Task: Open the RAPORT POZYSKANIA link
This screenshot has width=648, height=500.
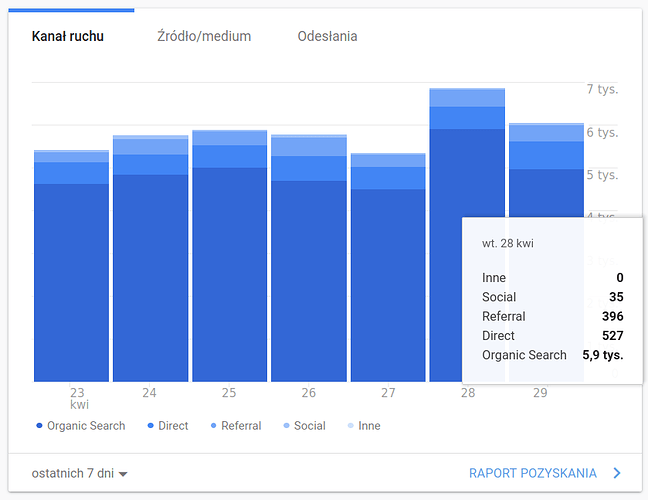Action: tap(532, 473)
